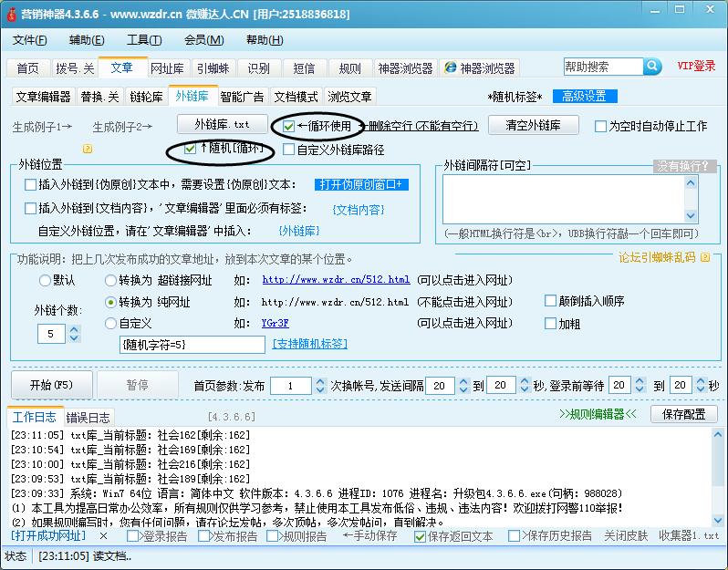This screenshot has height=570, width=728.
Task: Click the app logo in the title bar
Action: click(10, 14)
